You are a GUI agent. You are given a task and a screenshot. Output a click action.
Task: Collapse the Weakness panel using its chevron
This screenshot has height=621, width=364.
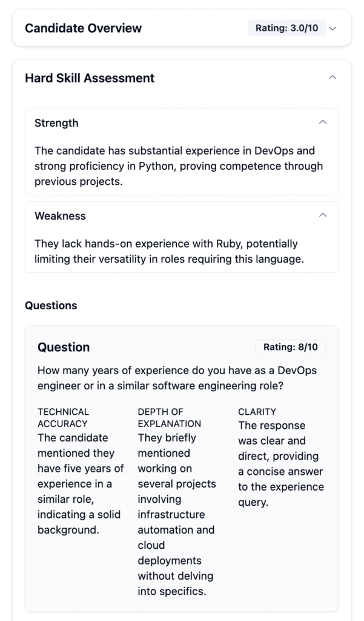tap(323, 215)
